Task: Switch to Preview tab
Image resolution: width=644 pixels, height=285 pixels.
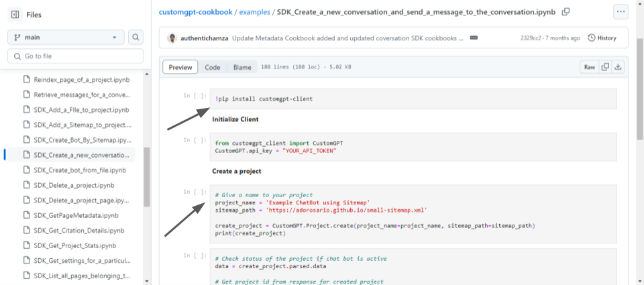Action: (x=180, y=67)
